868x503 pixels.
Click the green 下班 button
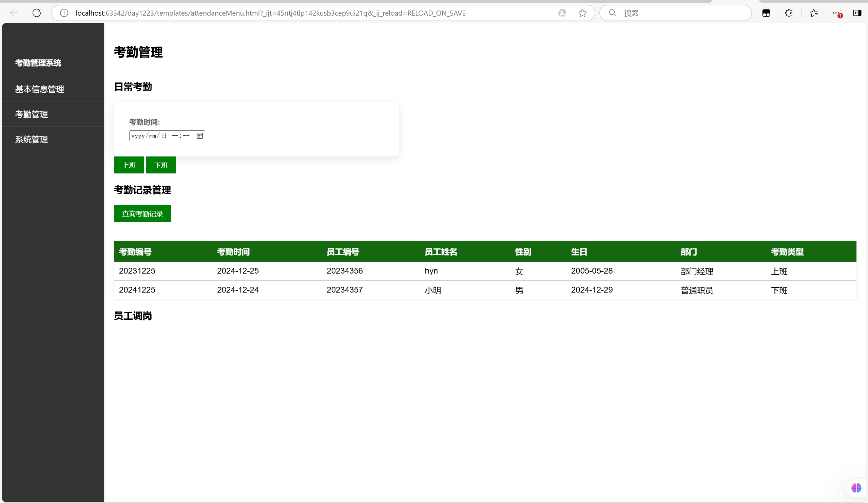pyautogui.click(x=161, y=166)
